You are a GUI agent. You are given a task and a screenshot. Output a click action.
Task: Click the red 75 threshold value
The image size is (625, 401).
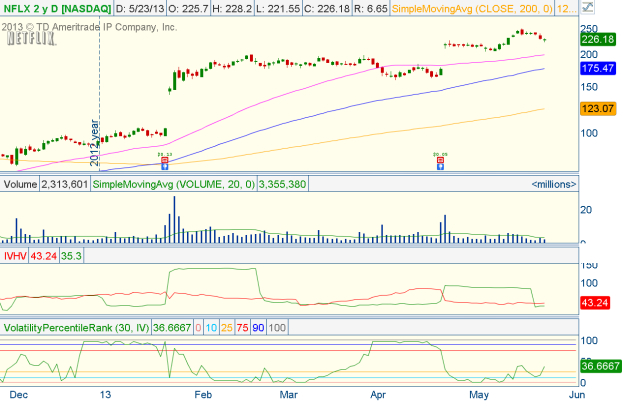click(240, 327)
